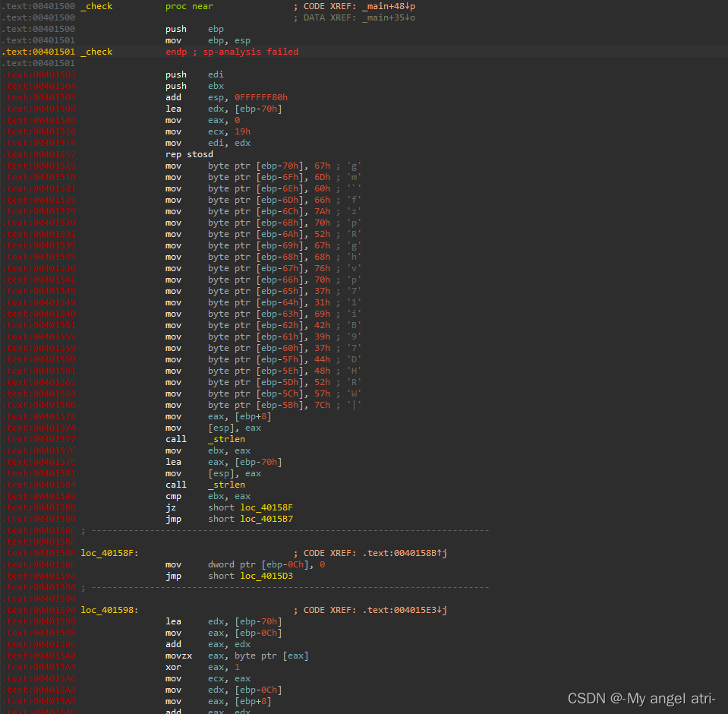728x714 pixels.
Task: Click 'lea edx, [ebp-70h]' at 00401508
Action: tap(224, 109)
